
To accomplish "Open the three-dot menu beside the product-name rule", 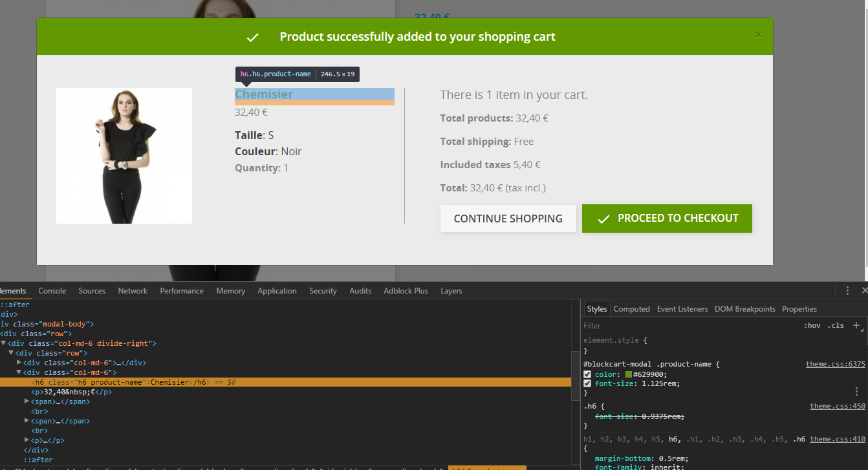I will pyautogui.click(x=856, y=391).
